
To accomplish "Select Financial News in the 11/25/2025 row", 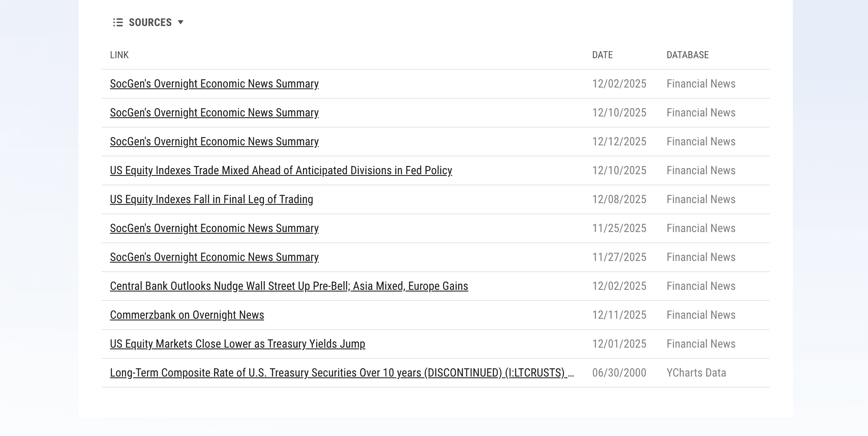I will tap(701, 228).
